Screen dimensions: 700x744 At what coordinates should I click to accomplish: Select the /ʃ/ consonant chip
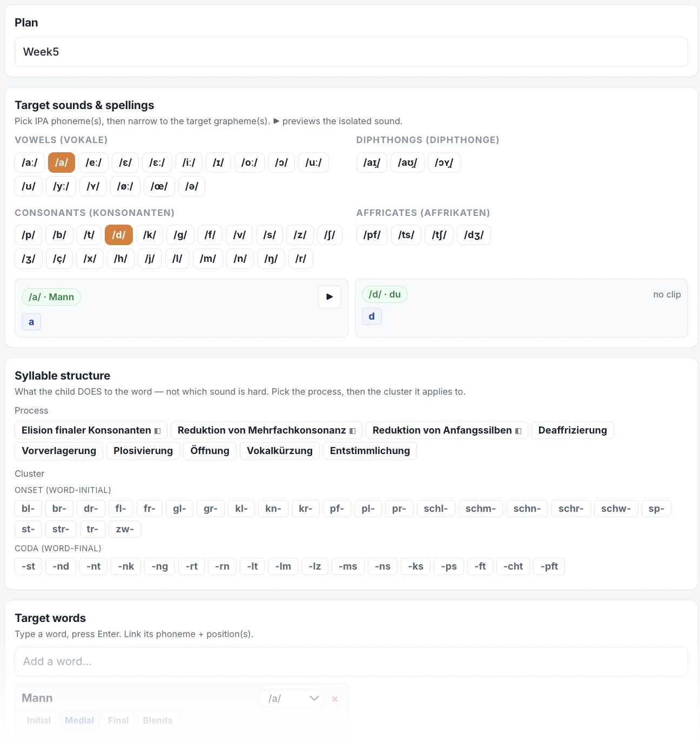click(329, 235)
